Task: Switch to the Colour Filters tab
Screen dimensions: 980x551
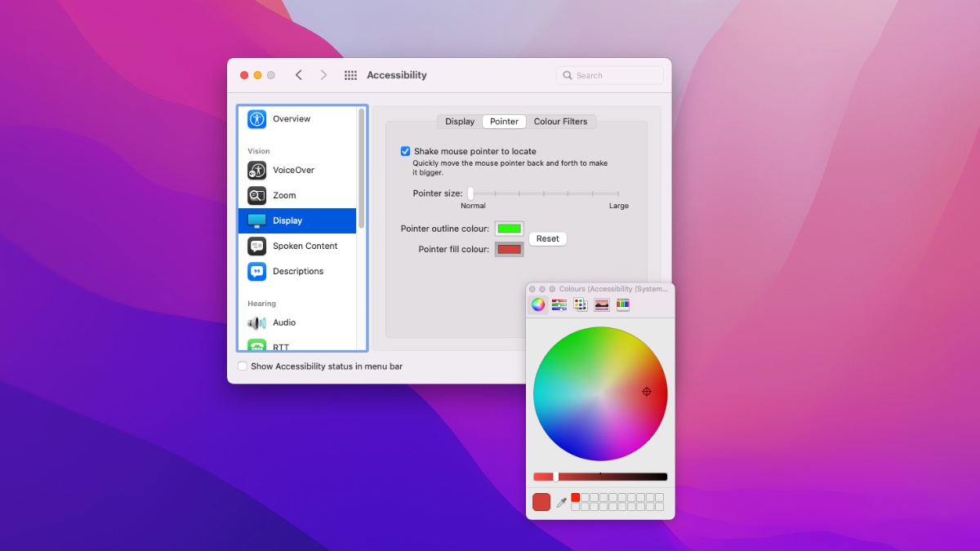Action: click(x=561, y=121)
